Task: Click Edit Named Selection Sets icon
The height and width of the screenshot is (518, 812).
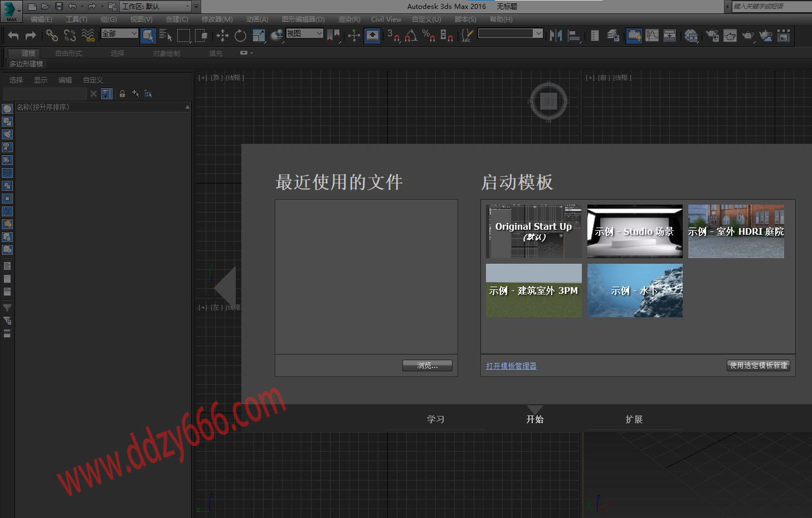Action: click(467, 36)
